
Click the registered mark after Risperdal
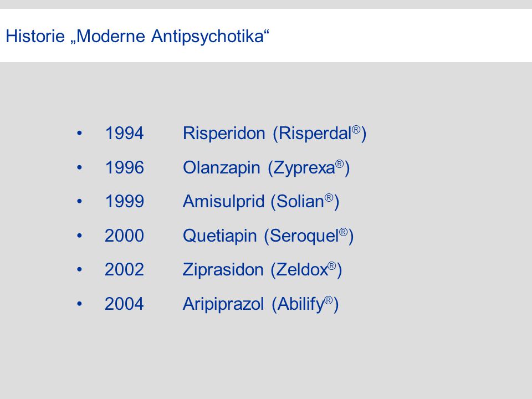356,130
